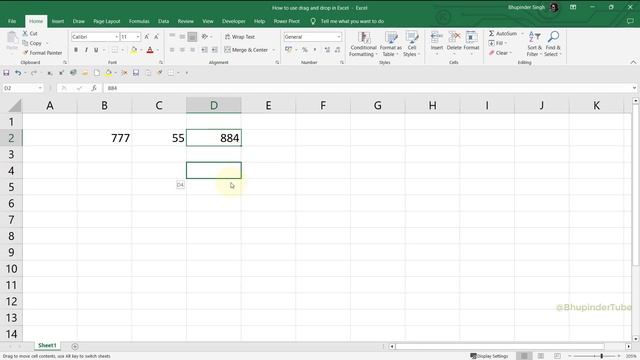The height and width of the screenshot is (360, 640).
Task: Expand Conditional Formatting menu
Action: pos(363,44)
